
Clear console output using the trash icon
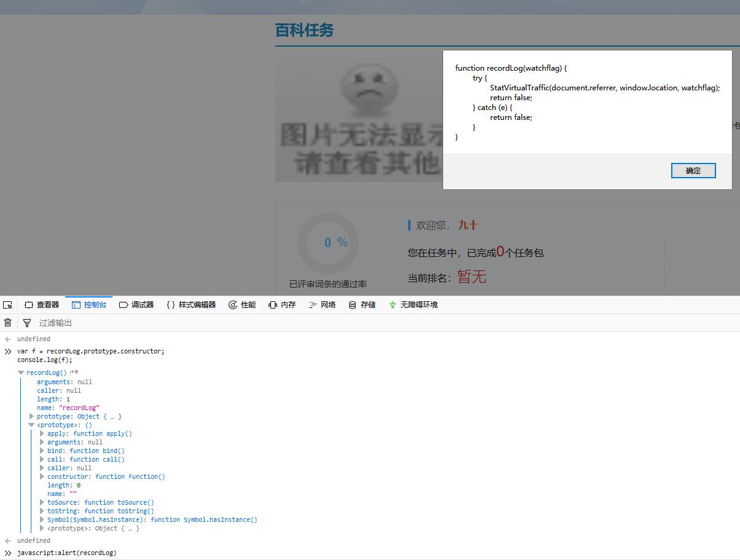[x=7, y=322]
